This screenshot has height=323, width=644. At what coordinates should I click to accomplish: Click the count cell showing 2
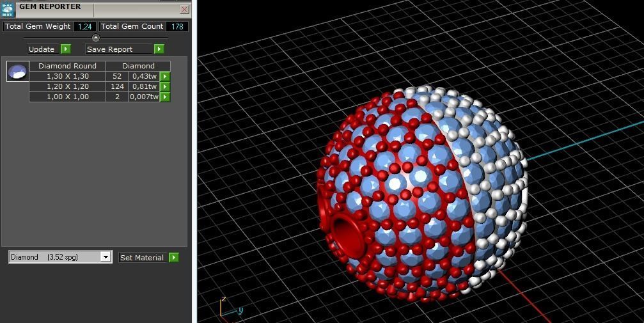tap(117, 97)
